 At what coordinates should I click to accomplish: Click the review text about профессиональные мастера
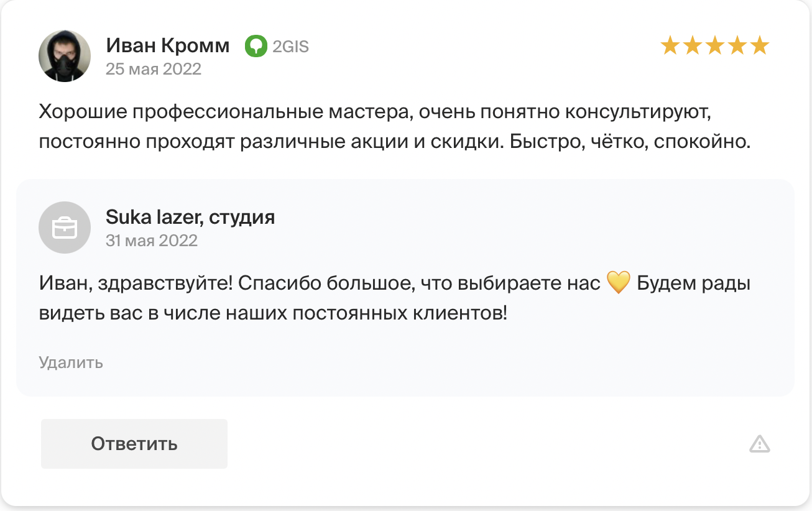395,127
